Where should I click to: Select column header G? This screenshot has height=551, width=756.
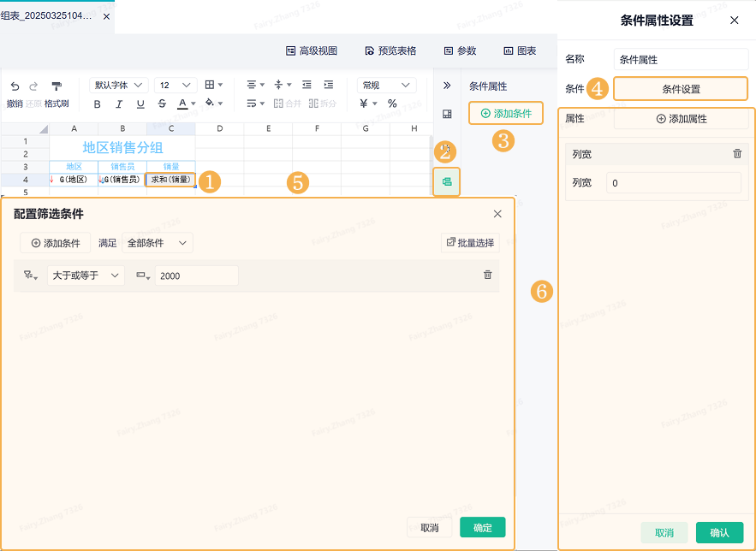pyautogui.click(x=366, y=128)
